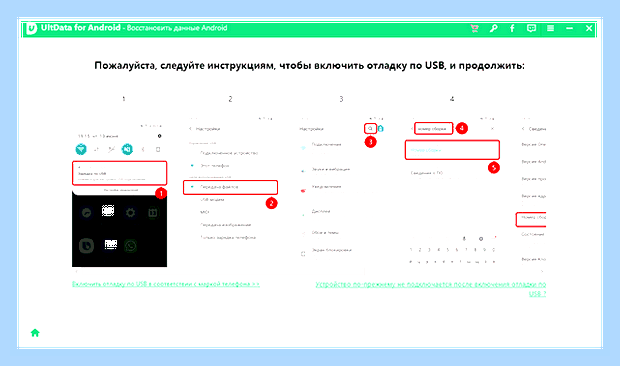Viewport: 620px width, 366px height.
Task: Open the shopping cart purchase icon
Action: pos(474,28)
